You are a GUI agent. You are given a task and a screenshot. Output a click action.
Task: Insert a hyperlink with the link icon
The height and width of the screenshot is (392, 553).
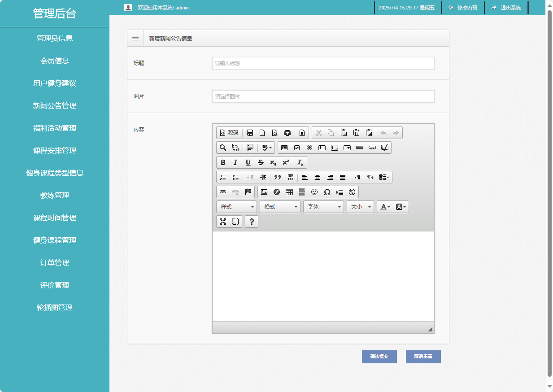pos(223,192)
